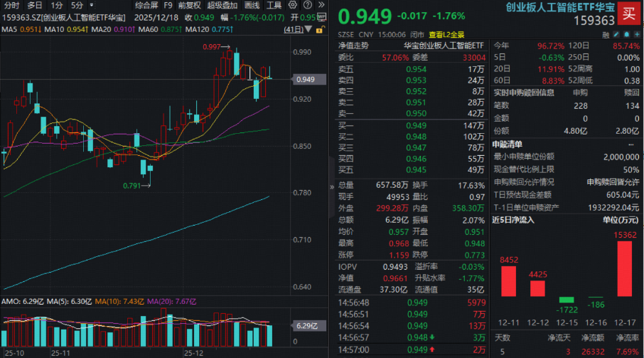The width and height of the screenshot is (644, 358).
Task: Switch to 多日 multi-day view
Action: click(35, 6)
